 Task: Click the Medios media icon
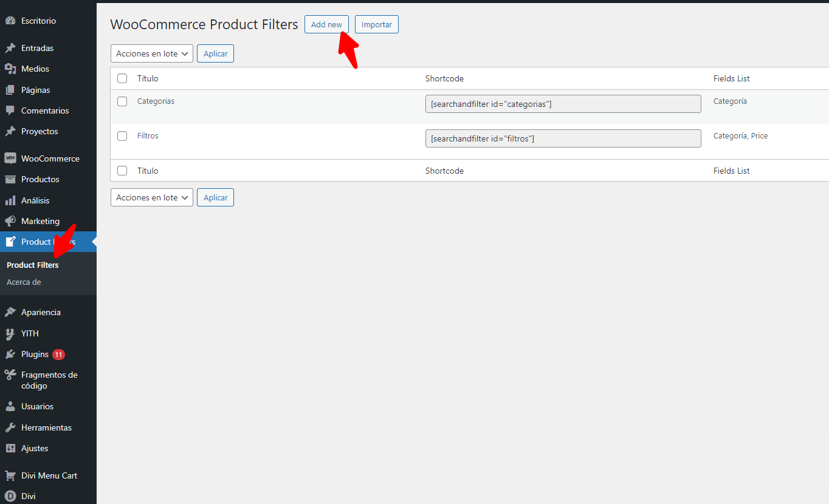10,69
